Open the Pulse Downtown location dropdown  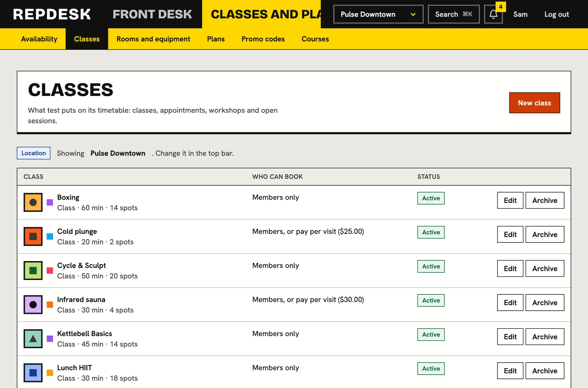click(378, 14)
